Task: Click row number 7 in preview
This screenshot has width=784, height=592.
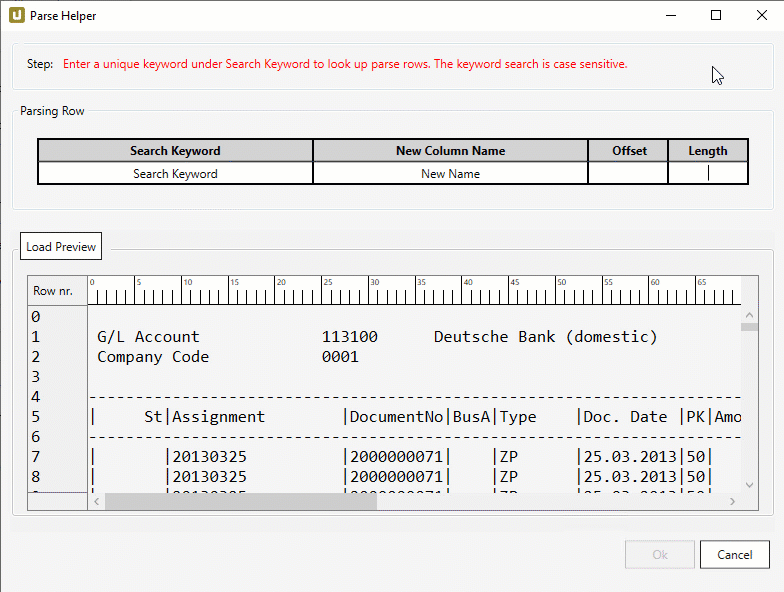Action: click(36, 456)
